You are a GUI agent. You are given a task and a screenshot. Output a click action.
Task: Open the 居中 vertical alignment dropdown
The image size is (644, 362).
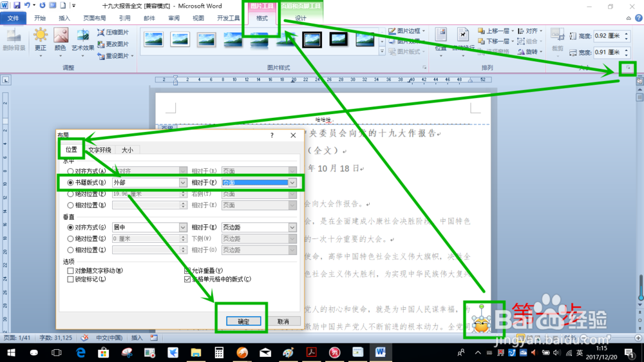[x=183, y=227]
